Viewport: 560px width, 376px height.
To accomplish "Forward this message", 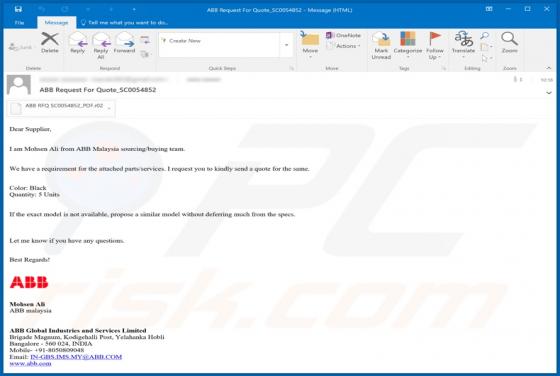I will [x=124, y=43].
